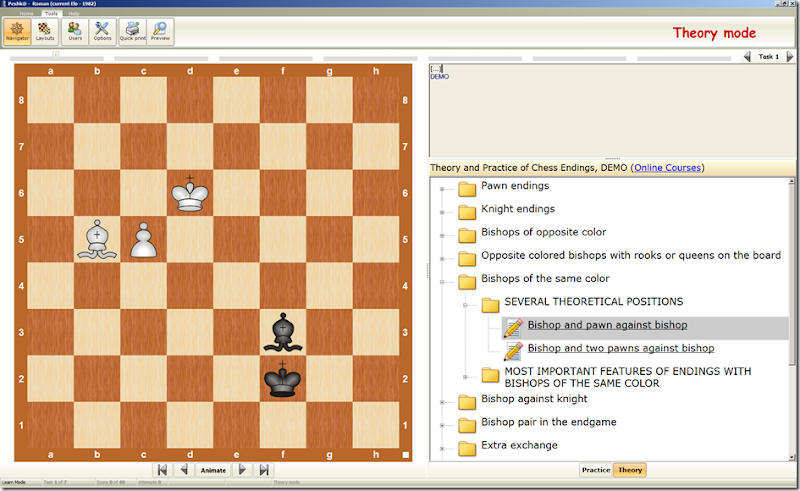The image size is (800, 491).
Task: Expand Bishops of opposite color folder
Action: [x=442, y=236]
